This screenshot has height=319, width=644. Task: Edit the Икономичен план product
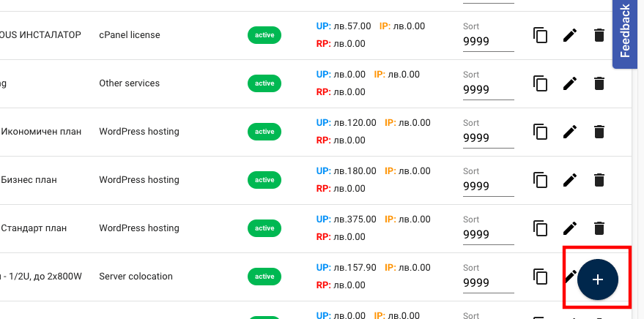click(570, 132)
